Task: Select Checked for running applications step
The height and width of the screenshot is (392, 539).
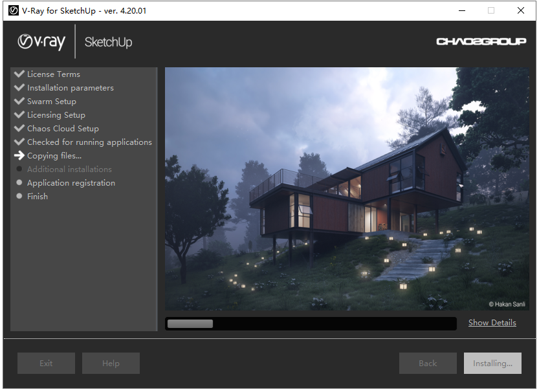Action: coord(89,142)
